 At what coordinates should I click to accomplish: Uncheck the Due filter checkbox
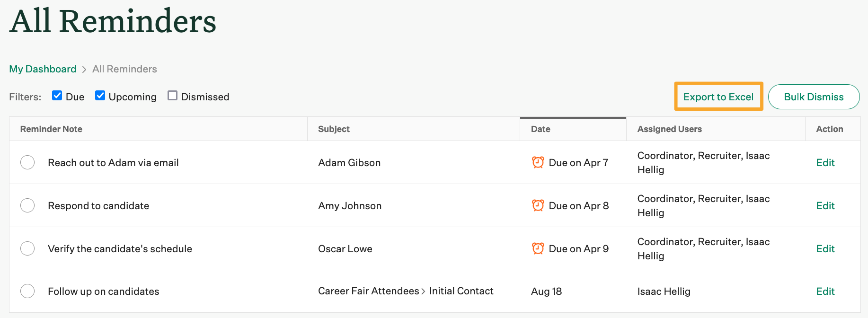pyautogui.click(x=57, y=96)
